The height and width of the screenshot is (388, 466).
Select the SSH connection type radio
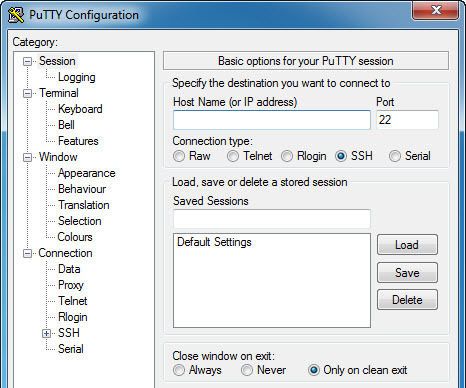pyautogui.click(x=341, y=156)
